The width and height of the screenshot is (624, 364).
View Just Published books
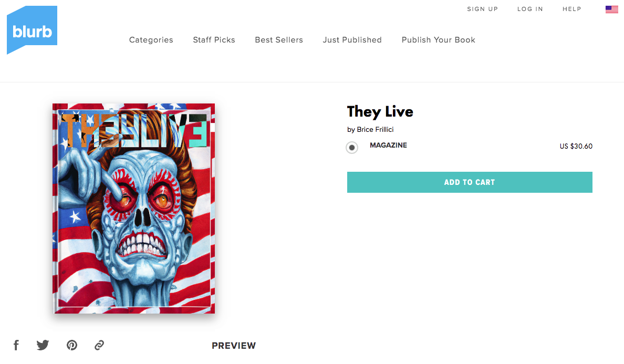coord(352,40)
